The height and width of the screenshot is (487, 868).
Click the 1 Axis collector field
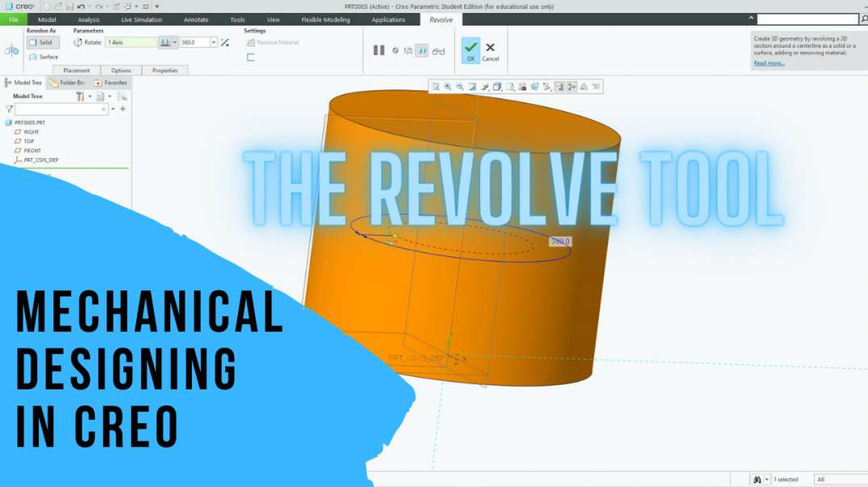pos(131,42)
